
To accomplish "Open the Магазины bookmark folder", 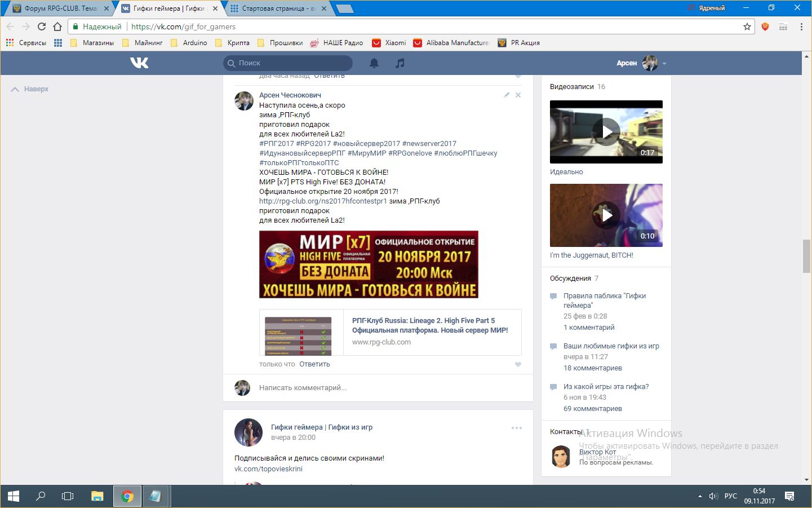I will 92,42.
